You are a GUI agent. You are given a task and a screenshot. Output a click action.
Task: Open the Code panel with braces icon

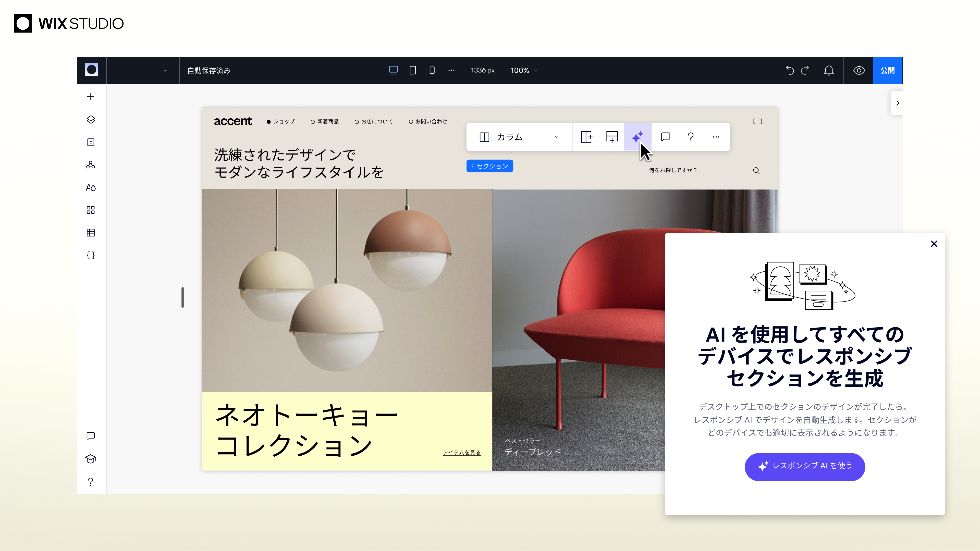click(91, 255)
